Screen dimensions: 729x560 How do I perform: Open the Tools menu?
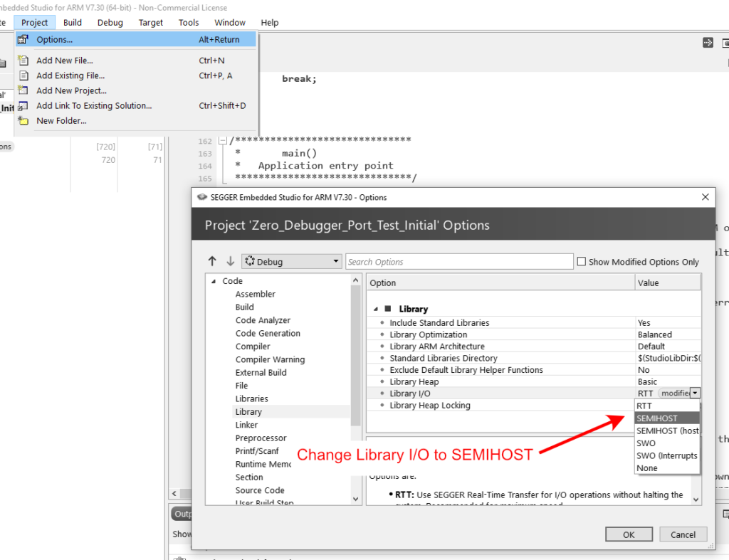(188, 22)
